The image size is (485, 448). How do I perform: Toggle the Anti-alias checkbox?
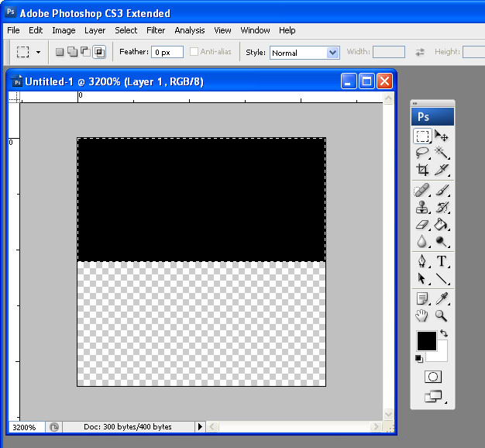194,52
